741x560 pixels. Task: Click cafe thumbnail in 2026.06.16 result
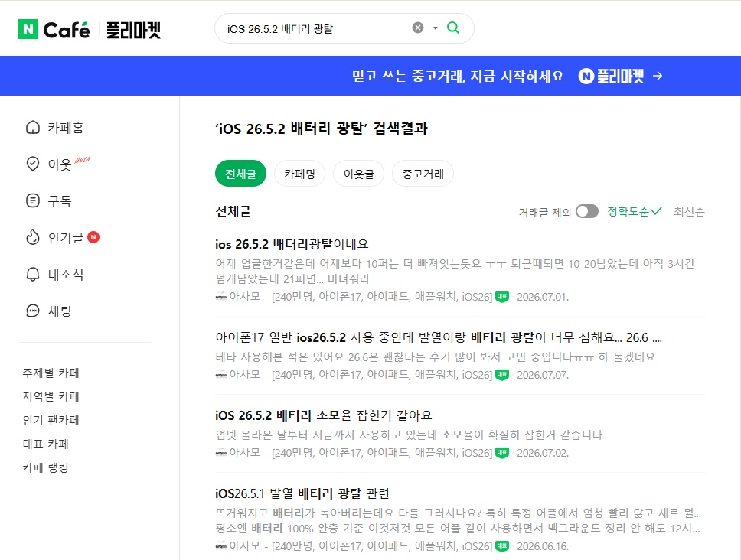point(220,545)
